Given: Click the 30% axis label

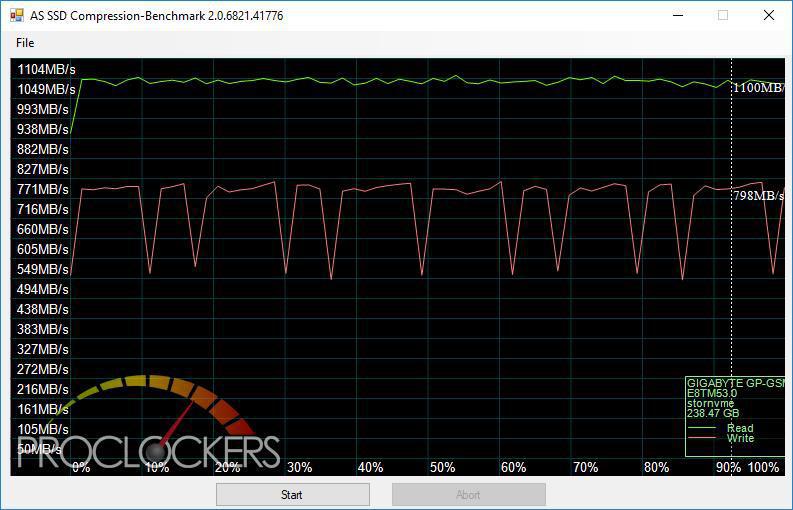Looking at the screenshot, I should 299,467.
